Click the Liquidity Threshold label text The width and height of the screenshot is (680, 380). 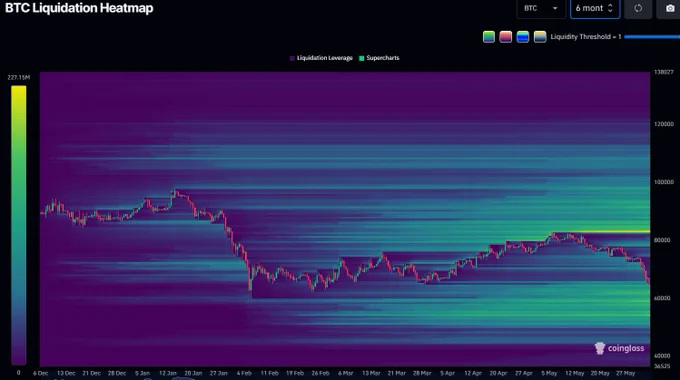tap(586, 37)
